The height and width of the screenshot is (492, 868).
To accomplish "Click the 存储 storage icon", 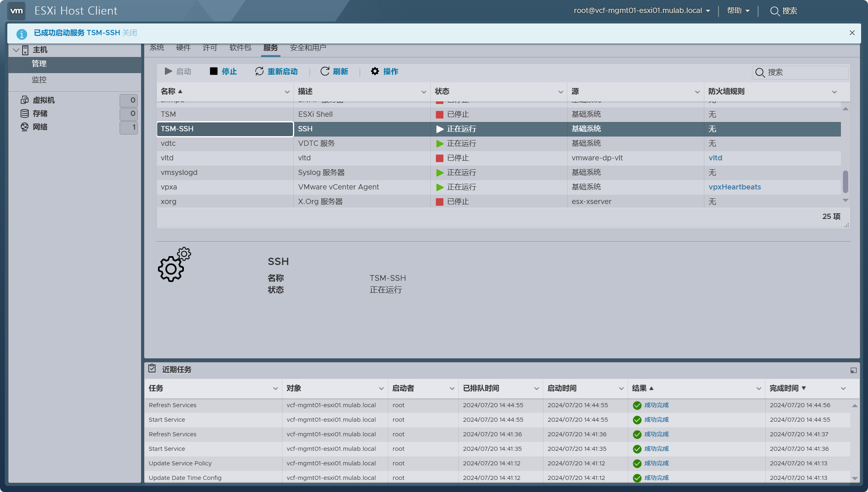I will pos(25,114).
